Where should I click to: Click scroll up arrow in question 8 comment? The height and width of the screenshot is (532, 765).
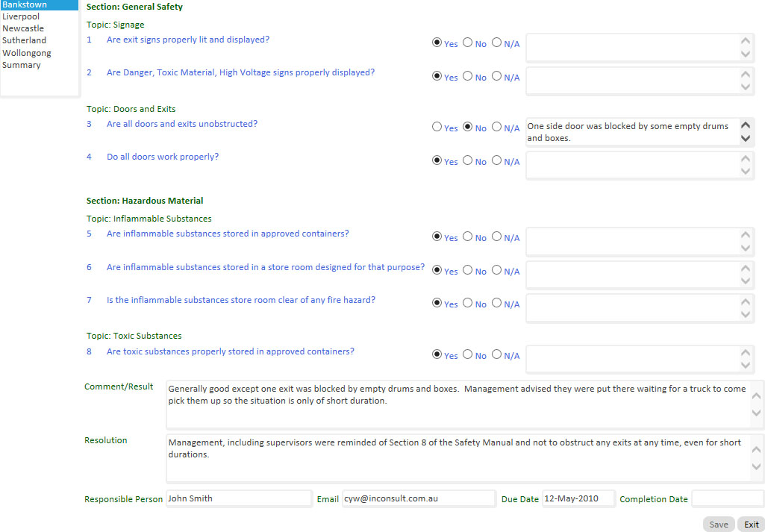(x=746, y=353)
